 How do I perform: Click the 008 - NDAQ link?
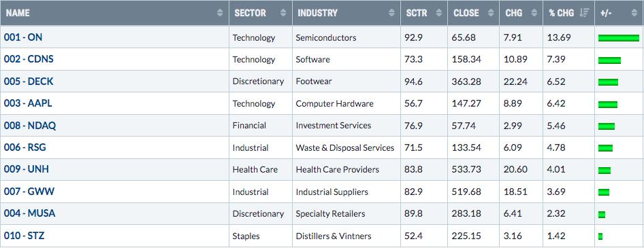point(30,126)
